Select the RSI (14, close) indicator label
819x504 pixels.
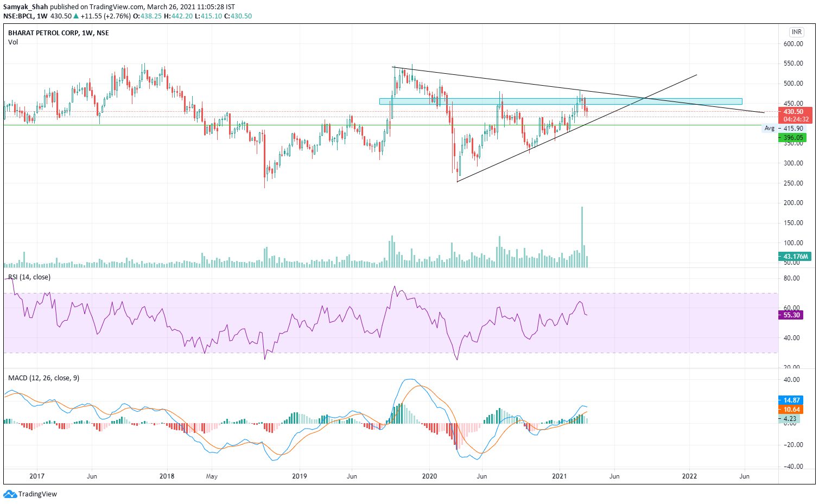[29, 277]
